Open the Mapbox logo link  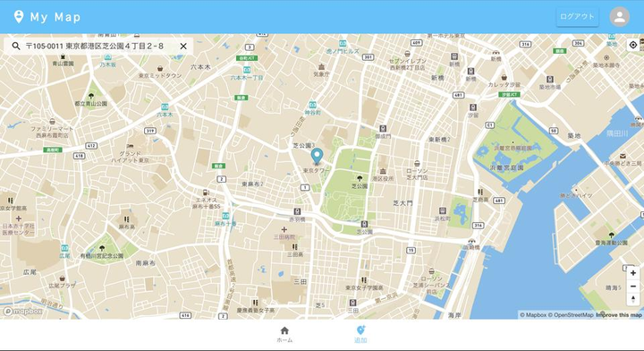[23, 312]
